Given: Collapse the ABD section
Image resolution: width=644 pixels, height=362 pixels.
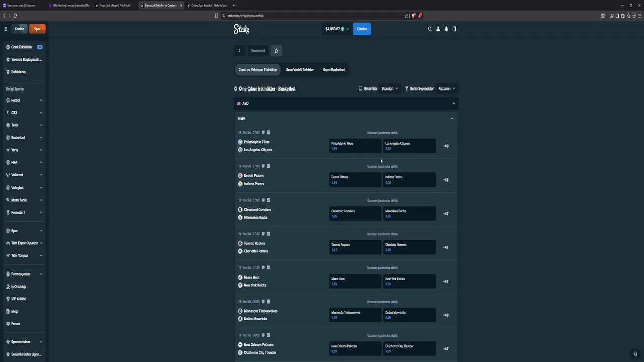Looking at the screenshot, I should [453, 104].
